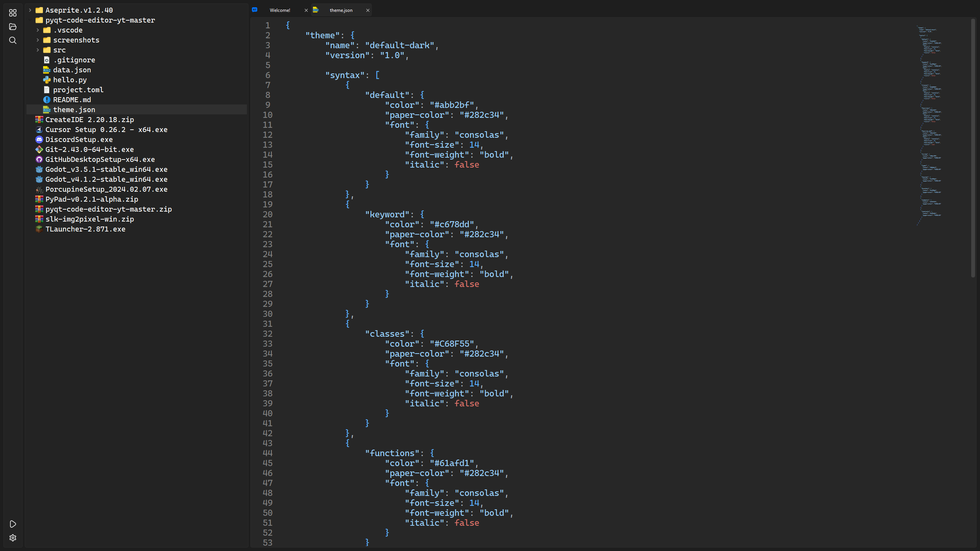Click the hello.py Python file icon

pyautogui.click(x=47, y=80)
